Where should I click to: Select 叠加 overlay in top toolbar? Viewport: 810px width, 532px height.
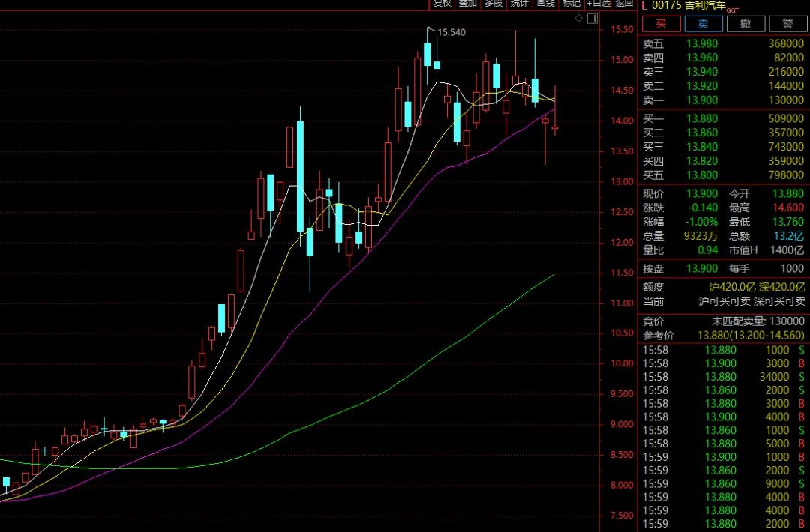467,4
